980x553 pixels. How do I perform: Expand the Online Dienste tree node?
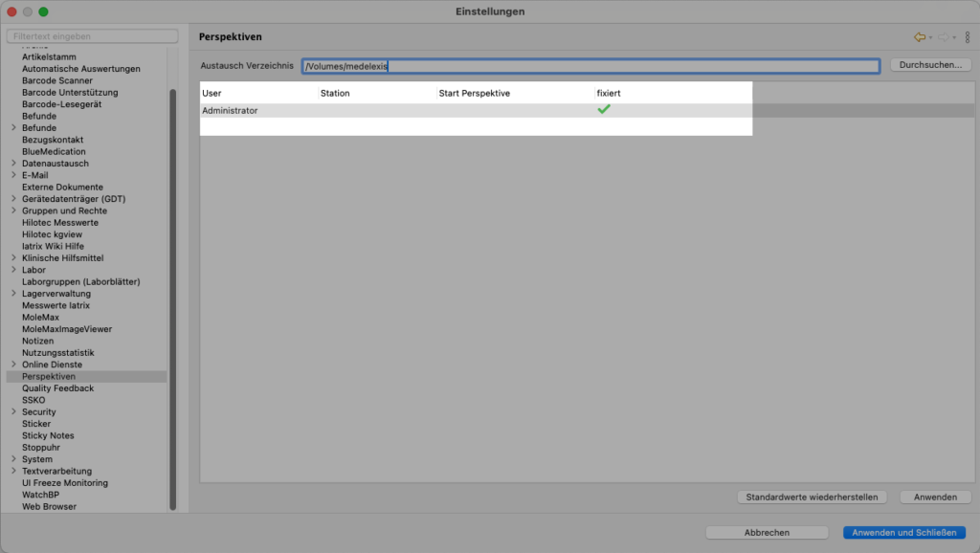click(13, 365)
